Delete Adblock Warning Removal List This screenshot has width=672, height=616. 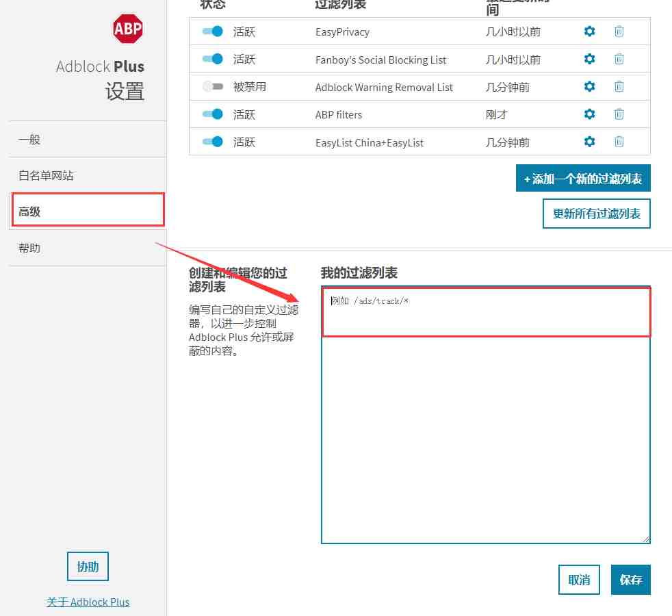click(x=619, y=87)
